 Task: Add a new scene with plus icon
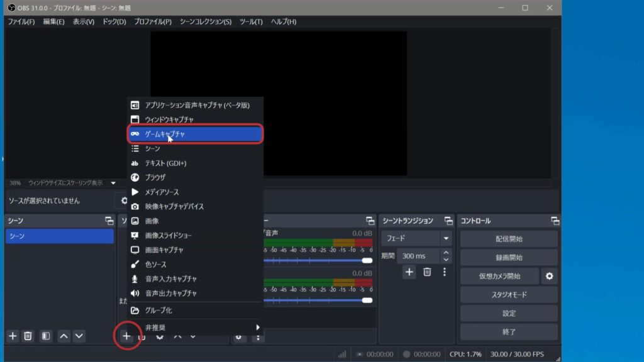pos(13,336)
